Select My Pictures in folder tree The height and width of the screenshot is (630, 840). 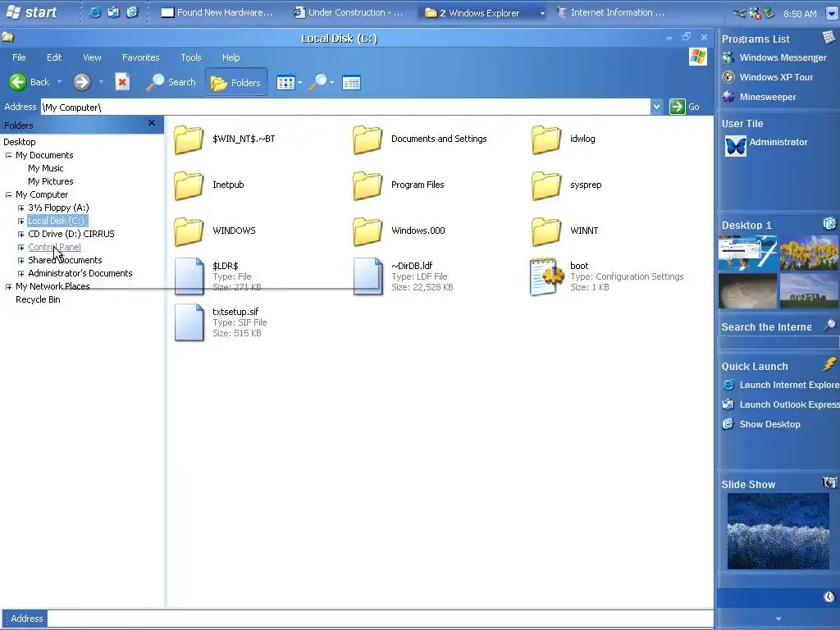(50, 181)
